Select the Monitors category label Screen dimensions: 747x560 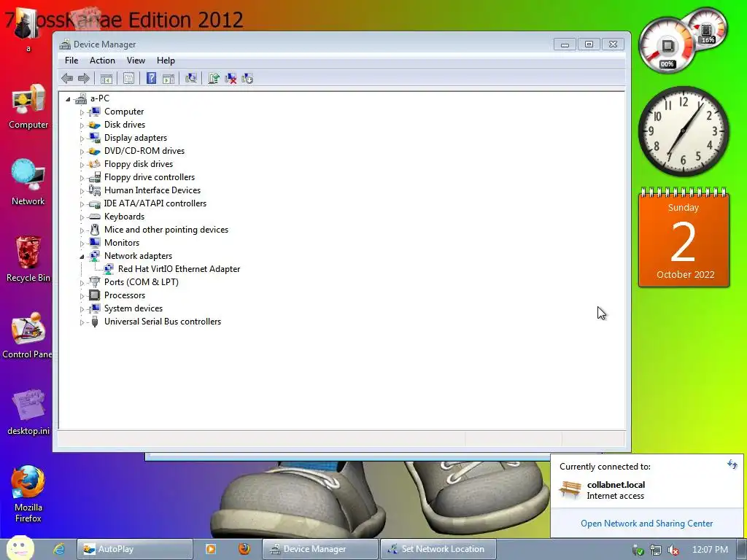pyautogui.click(x=122, y=243)
